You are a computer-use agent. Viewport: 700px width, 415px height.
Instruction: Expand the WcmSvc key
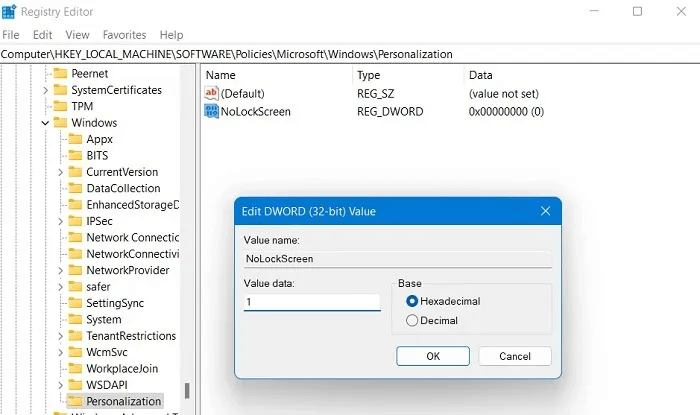point(60,353)
